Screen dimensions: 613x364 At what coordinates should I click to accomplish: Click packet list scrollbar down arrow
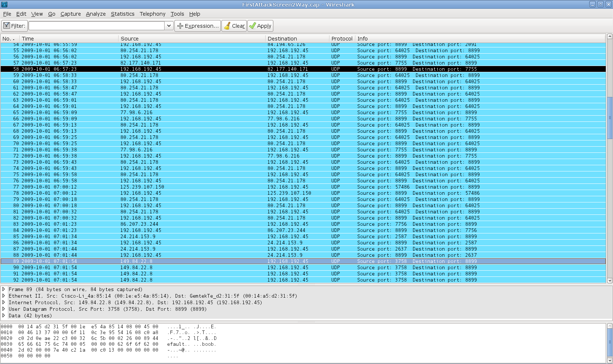609,280
